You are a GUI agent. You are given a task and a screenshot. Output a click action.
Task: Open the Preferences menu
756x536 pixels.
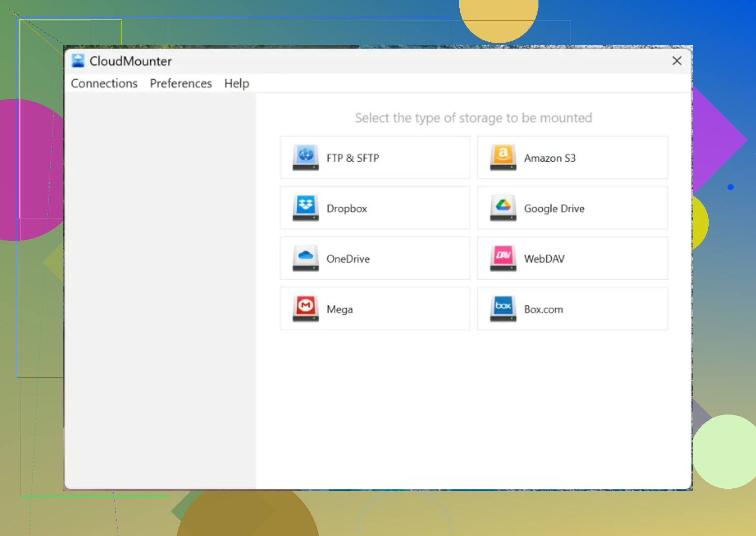click(181, 83)
